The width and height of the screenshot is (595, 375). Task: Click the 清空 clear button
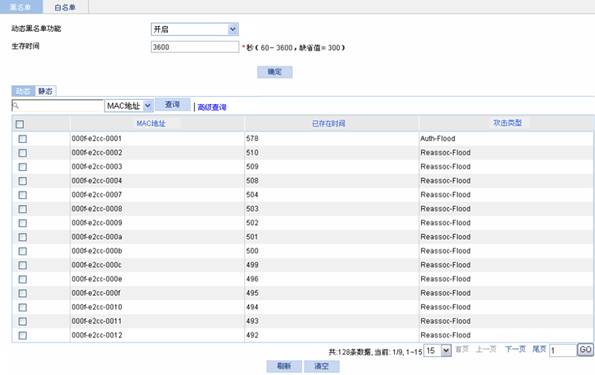pyautogui.click(x=321, y=366)
